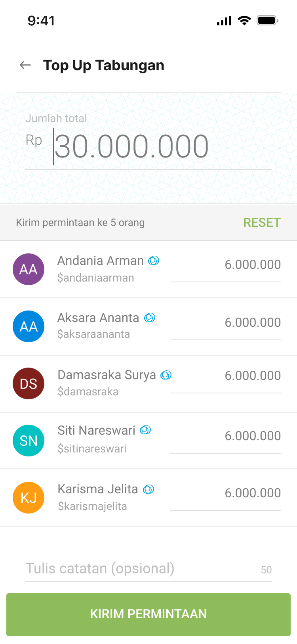Tap the badge icon next to Damasraka Surya
This screenshot has height=644, width=297.
[166, 375]
